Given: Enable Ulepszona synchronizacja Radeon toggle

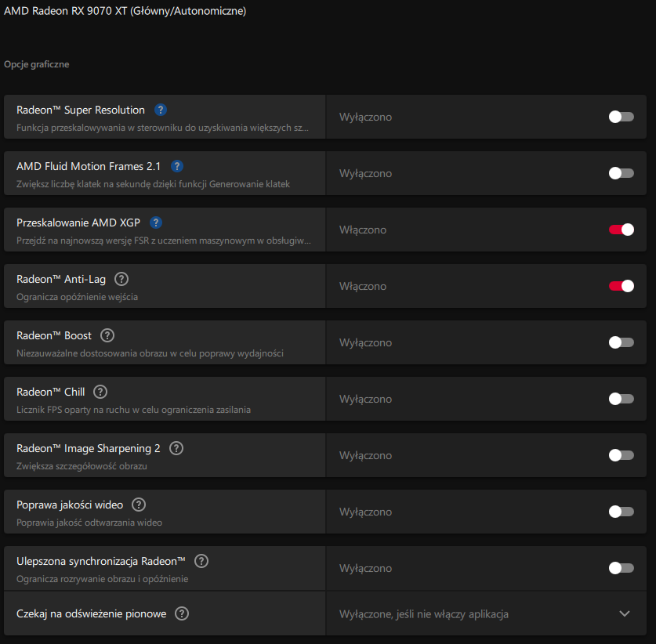Looking at the screenshot, I should point(621,568).
